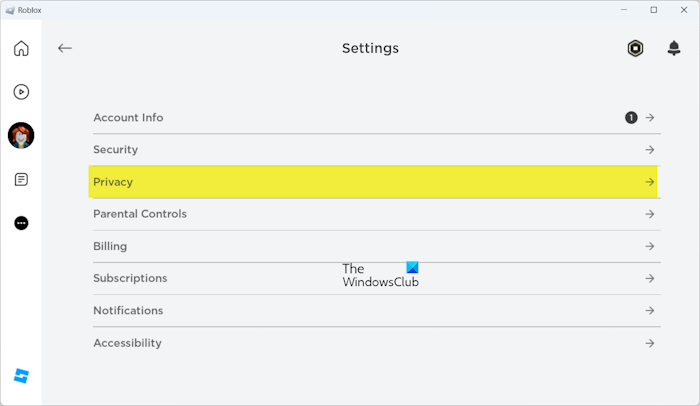Open the Robux balance icon
Screen dimensions: 700x406
click(635, 48)
